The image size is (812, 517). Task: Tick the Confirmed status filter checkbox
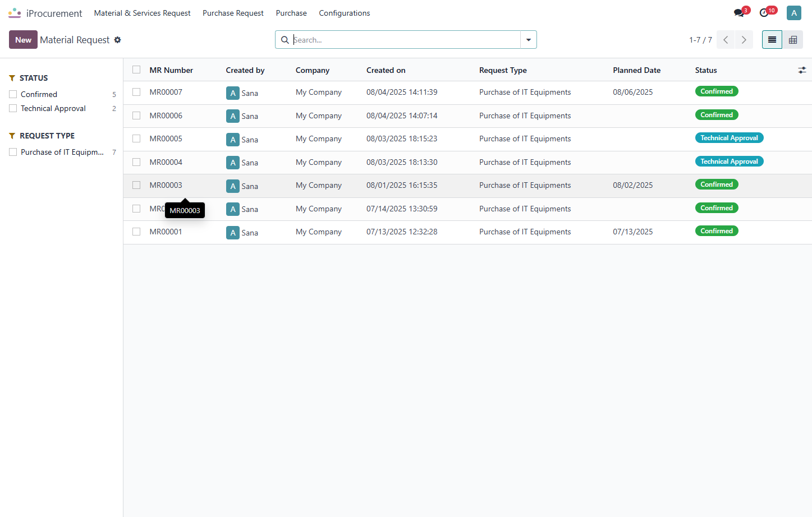[x=13, y=94]
